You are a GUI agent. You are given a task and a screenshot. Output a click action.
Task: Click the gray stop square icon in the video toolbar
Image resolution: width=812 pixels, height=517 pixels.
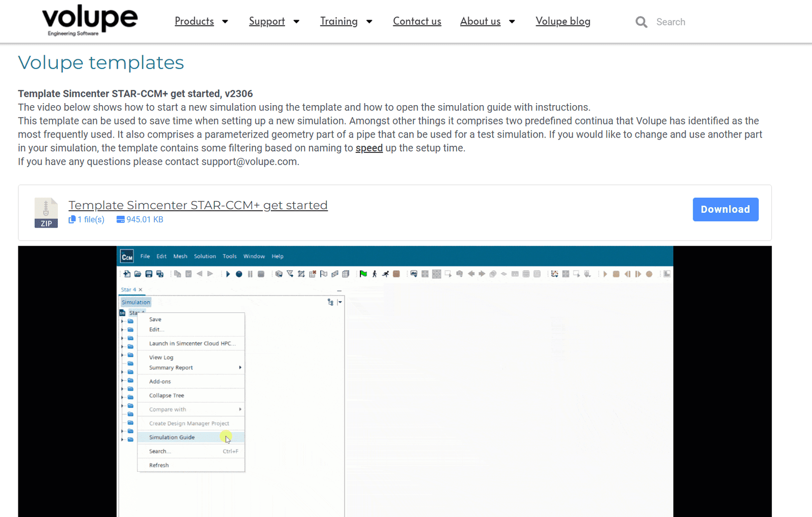[261, 274]
